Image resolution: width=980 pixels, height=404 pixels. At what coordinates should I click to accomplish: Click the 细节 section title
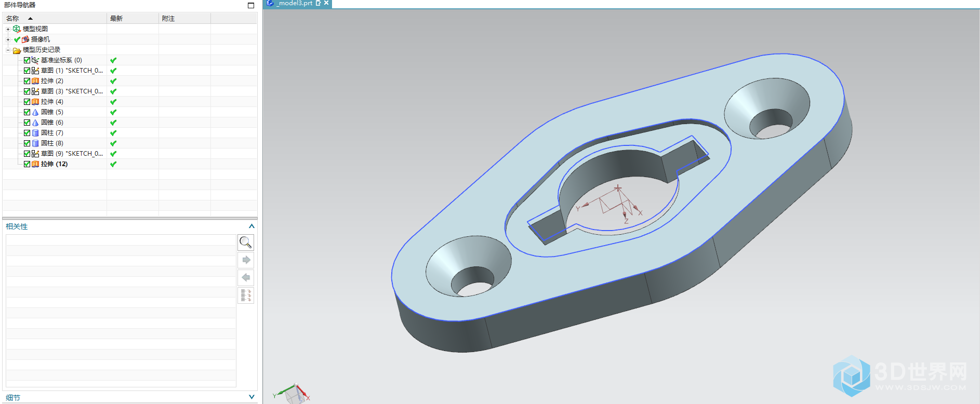click(13, 398)
